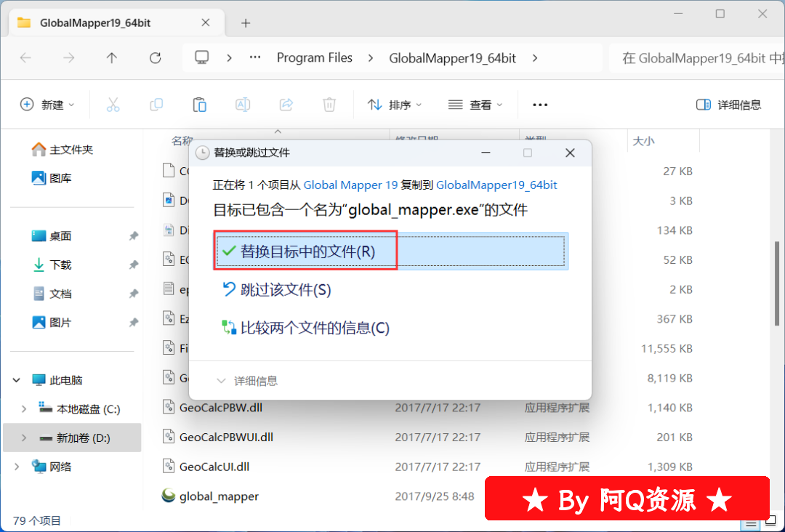
Task: Unpin 文档 using its pin icon
Action: (x=133, y=294)
